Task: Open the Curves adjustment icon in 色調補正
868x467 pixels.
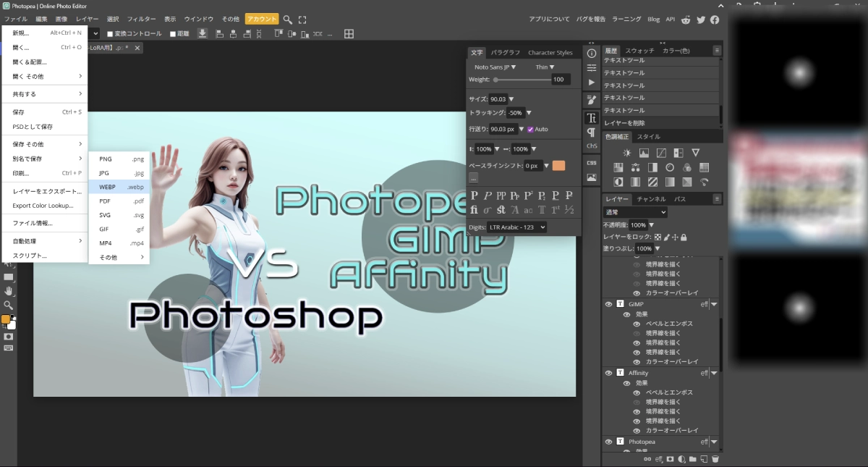Action: click(x=663, y=152)
